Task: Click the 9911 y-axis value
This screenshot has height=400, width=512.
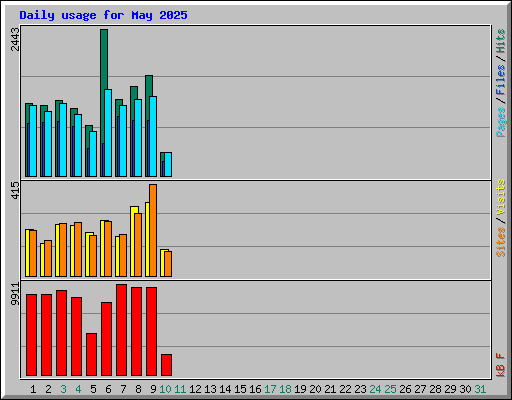Action: click(15, 294)
